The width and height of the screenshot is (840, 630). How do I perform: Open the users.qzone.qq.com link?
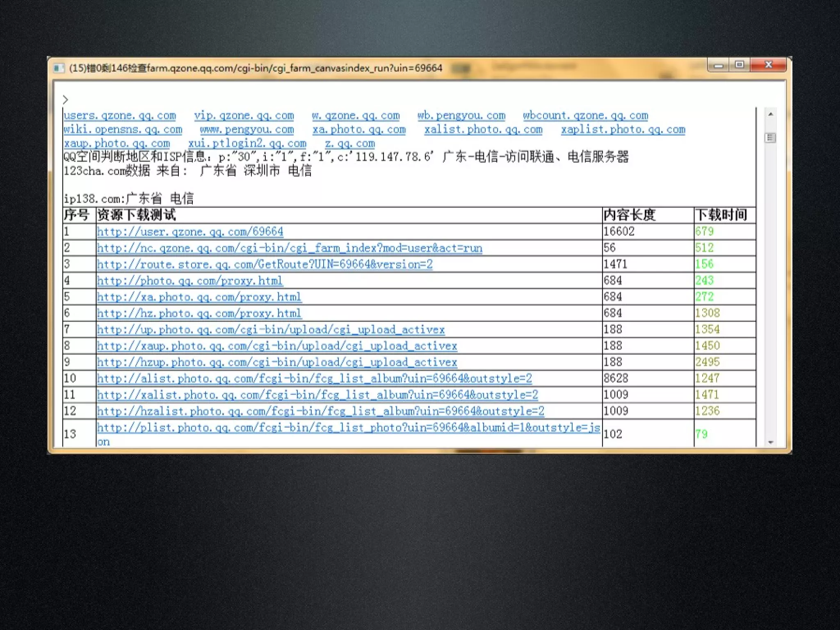pos(120,116)
